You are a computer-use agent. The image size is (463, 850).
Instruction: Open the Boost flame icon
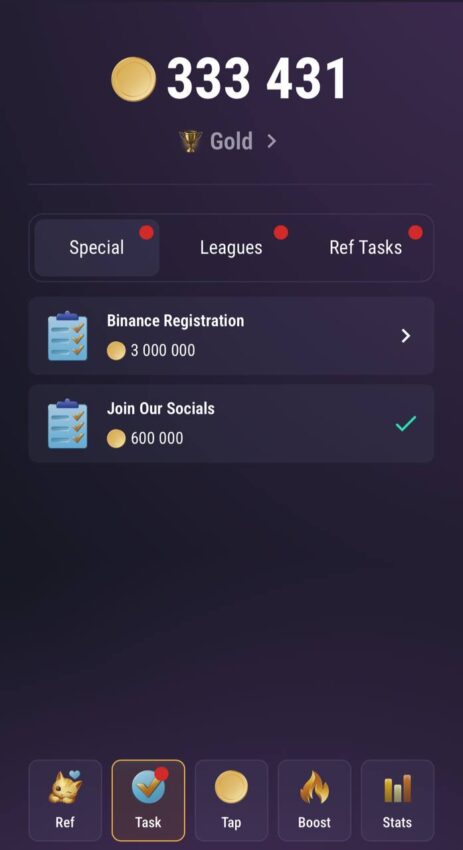314,787
